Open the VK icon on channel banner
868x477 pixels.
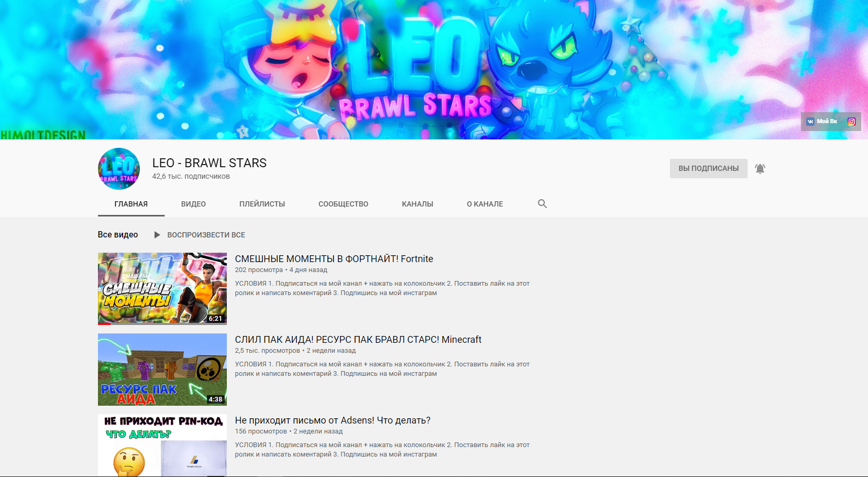pyautogui.click(x=810, y=122)
